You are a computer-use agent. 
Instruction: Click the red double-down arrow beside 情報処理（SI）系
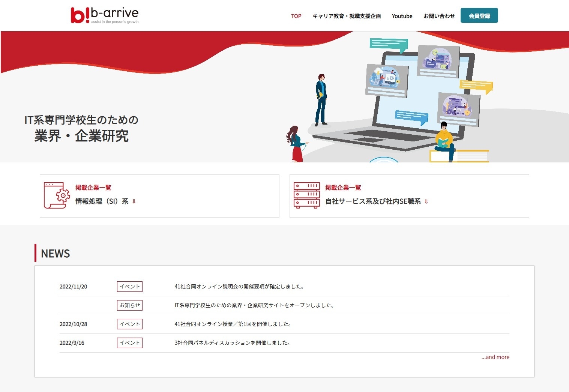tap(134, 201)
